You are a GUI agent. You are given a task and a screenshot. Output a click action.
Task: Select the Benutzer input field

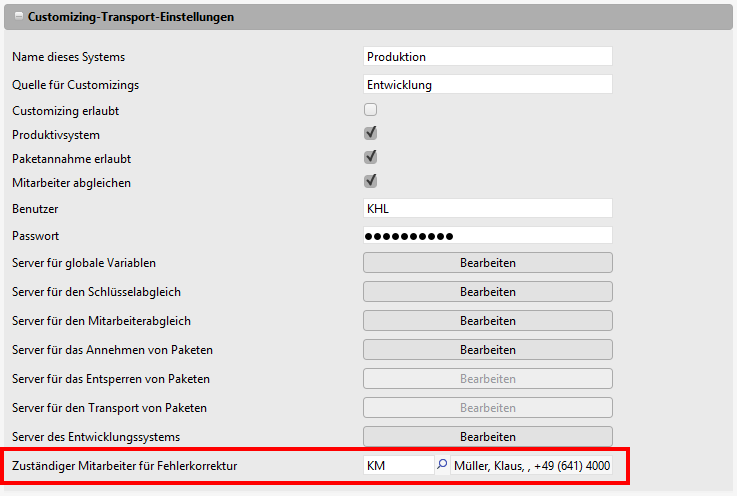tap(487, 208)
